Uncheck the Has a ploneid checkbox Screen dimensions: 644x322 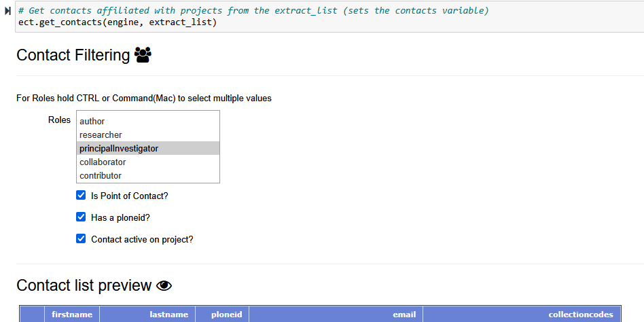[x=82, y=217]
